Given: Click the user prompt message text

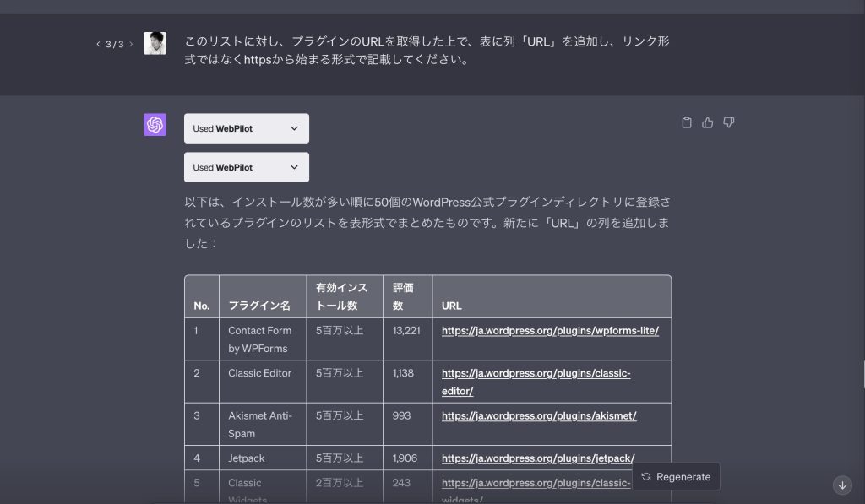Looking at the screenshot, I should point(427,50).
